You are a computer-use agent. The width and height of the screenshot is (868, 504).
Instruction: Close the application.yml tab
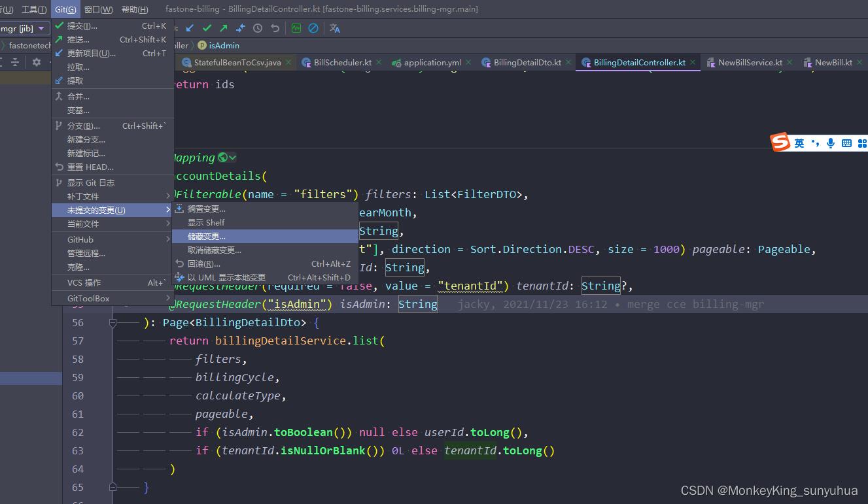tap(468, 62)
